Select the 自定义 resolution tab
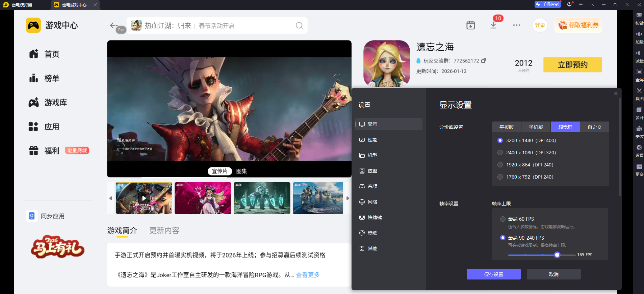The width and height of the screenshot is (644, 294). (x=595, y=127)
